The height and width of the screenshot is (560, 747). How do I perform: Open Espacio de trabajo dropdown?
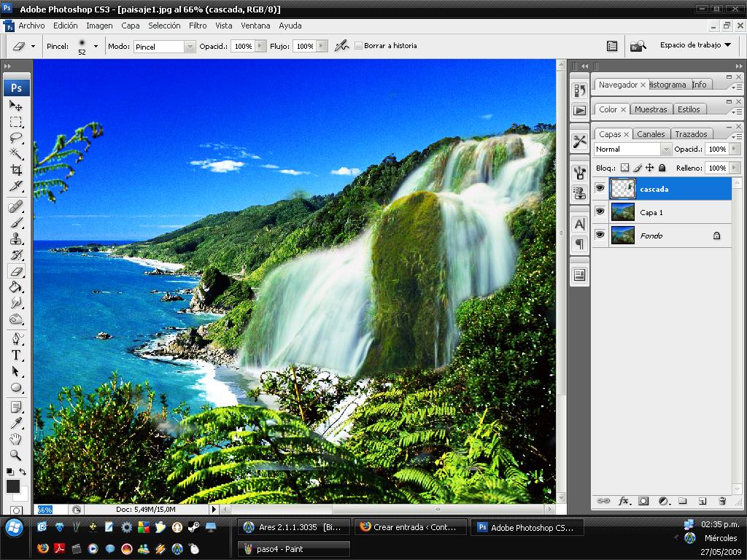[x=695, y=44]
